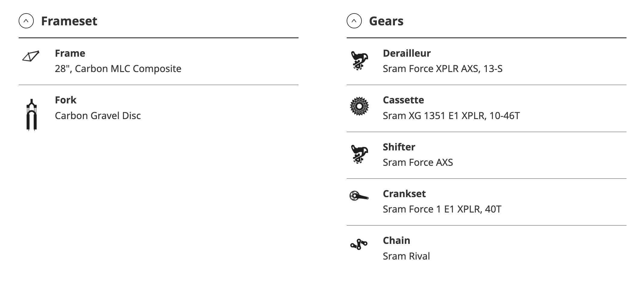644x293 pixels.
Task: Collapse the Gears section chevron
Action: (x=354, y=21)
